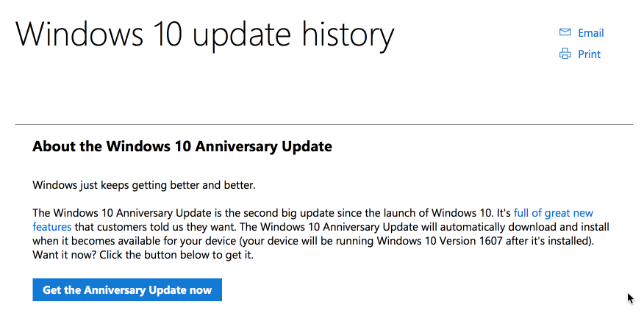
Task: Click the "About the Windows 10 Anniversary Update" heading
Action: click(182, 146)
